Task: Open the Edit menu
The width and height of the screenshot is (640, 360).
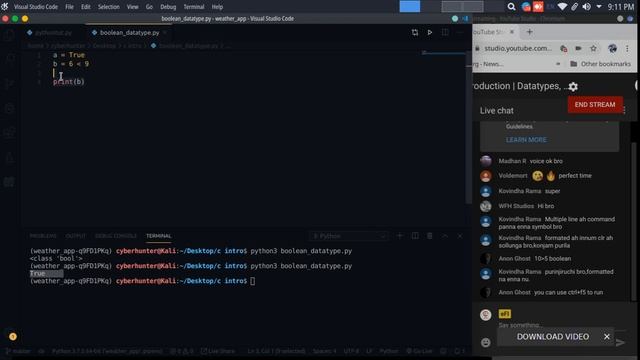Action: (x=86, y=7)
